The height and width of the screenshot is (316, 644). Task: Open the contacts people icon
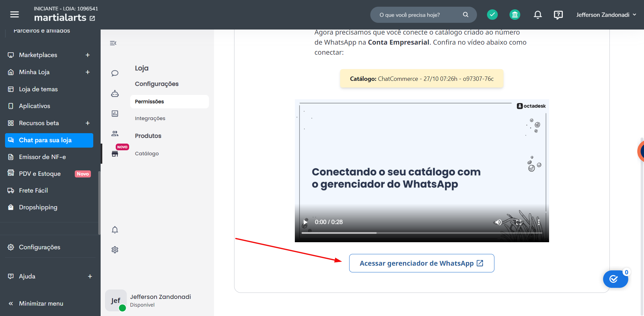point(115,134)
